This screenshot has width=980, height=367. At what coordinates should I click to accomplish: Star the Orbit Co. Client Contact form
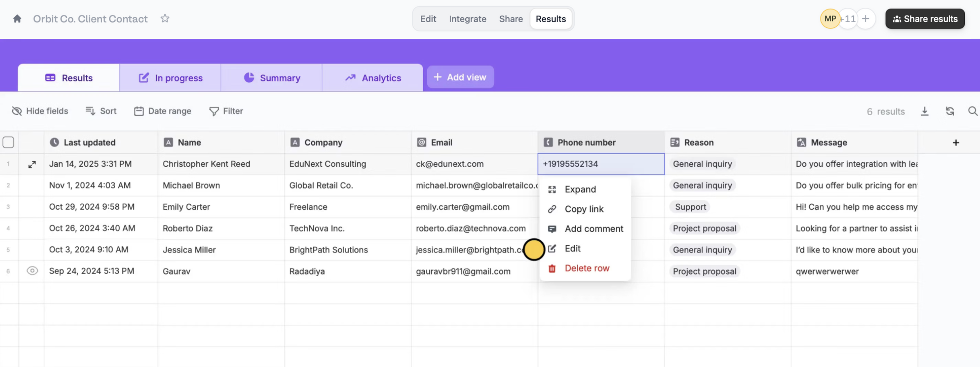click(165, 18)
